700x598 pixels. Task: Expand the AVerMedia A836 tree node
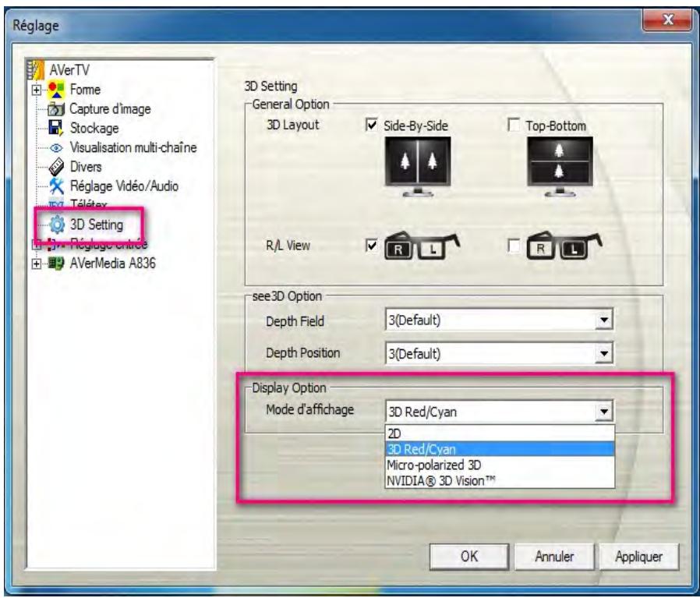click(x=36, y=264)
